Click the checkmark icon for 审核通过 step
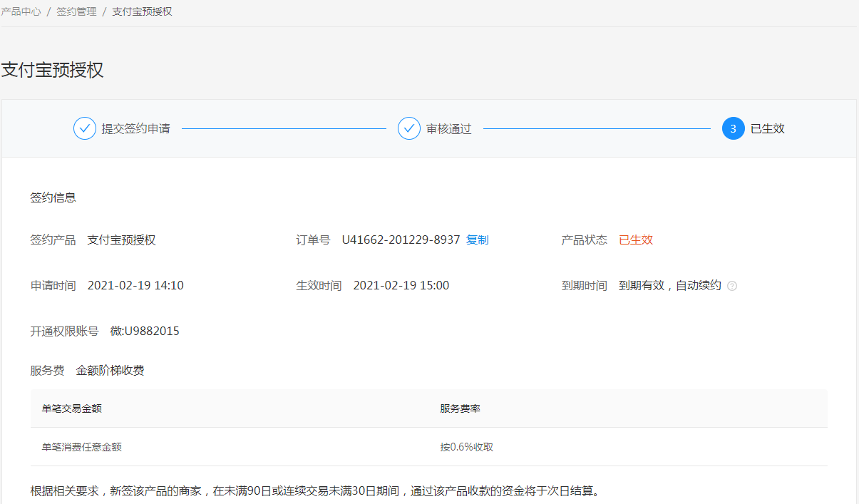859x504 pixels. 409,128
